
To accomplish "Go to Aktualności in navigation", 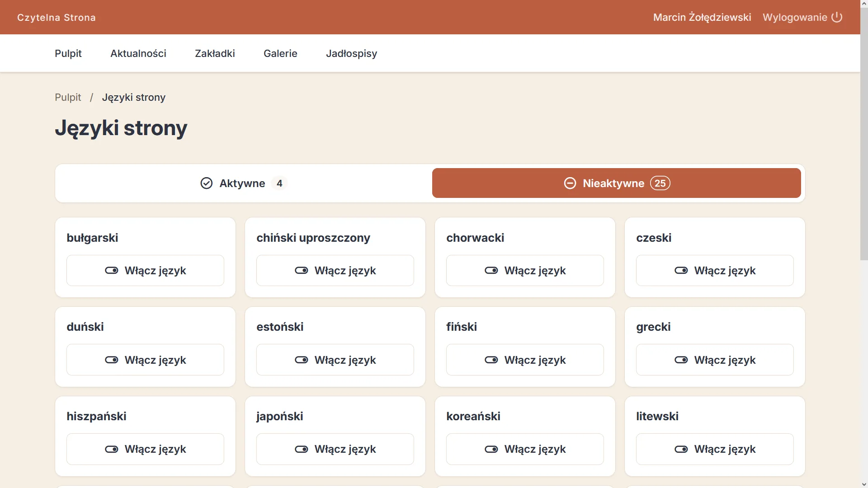I will click(x=138, y=53).
